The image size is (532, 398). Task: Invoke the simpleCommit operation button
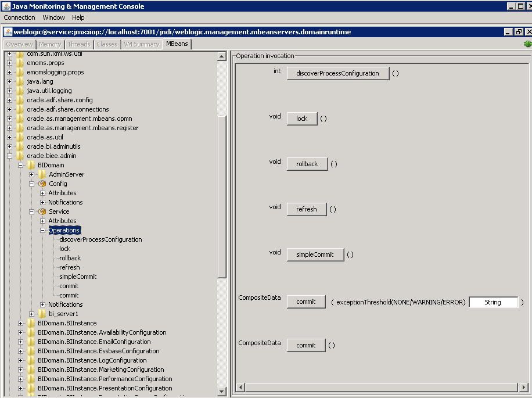pyautogui.click(x=315, y=255)
